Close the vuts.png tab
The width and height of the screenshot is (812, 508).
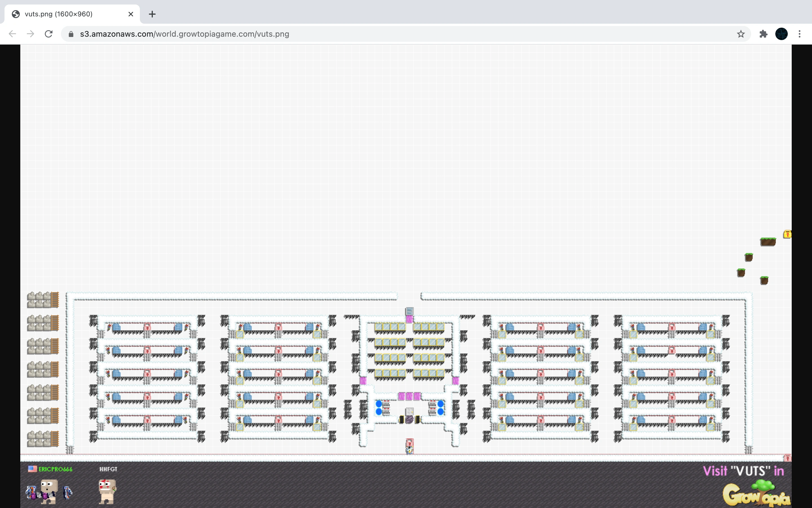131,14
